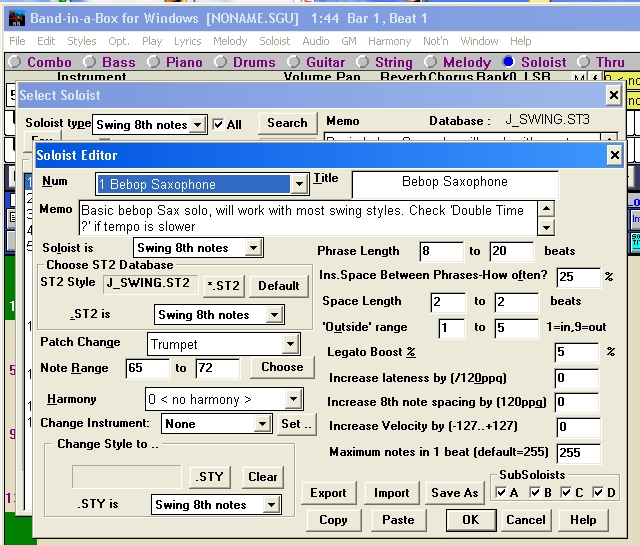The height and width of the screenshot is (545, 640).
Task: Click the Legato Boost percent field
Action: tap(576, 352)
